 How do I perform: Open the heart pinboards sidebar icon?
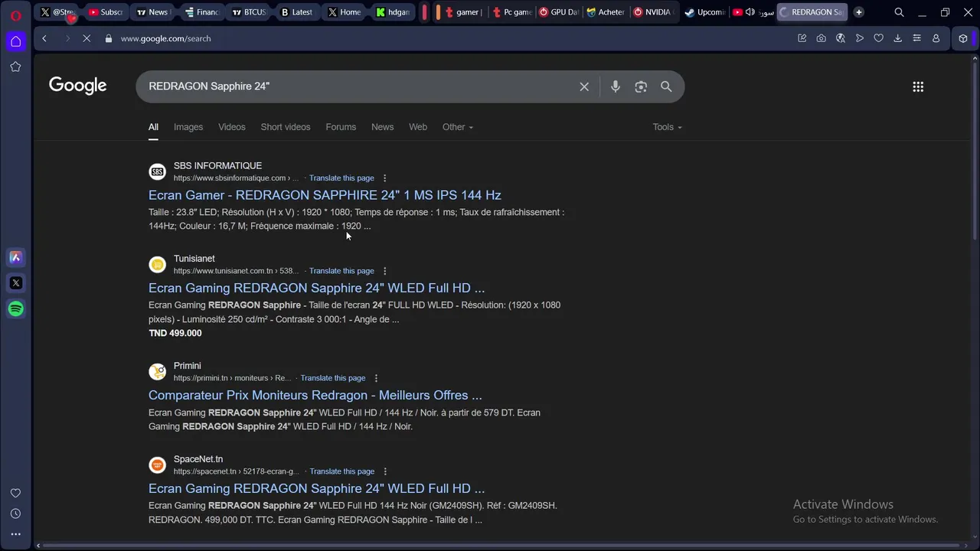(15, 493)
